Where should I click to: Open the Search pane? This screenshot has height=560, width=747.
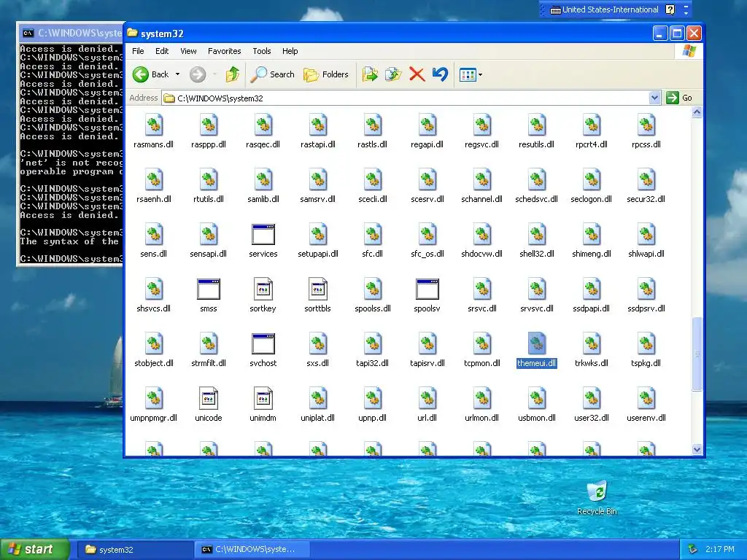273,74
